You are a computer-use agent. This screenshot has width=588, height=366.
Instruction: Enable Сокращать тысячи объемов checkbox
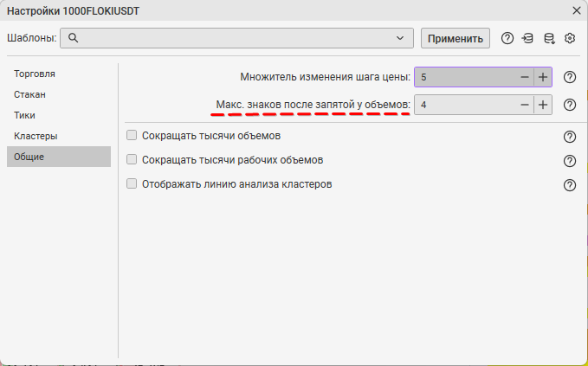pyautogui.click(x=132, y=136)
